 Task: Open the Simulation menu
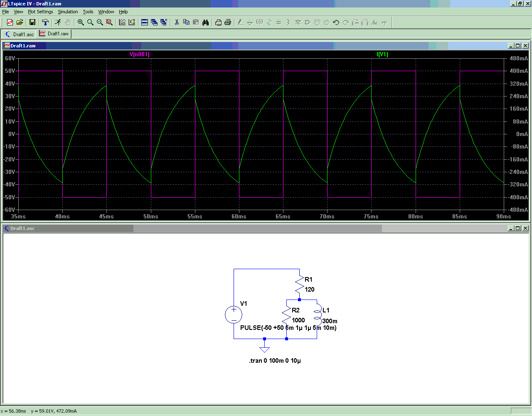pos(68,12)
